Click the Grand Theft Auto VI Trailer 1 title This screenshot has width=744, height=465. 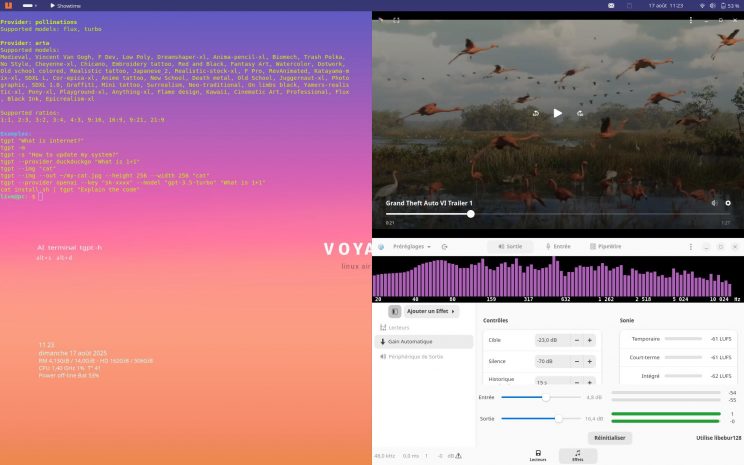point(429,203)
